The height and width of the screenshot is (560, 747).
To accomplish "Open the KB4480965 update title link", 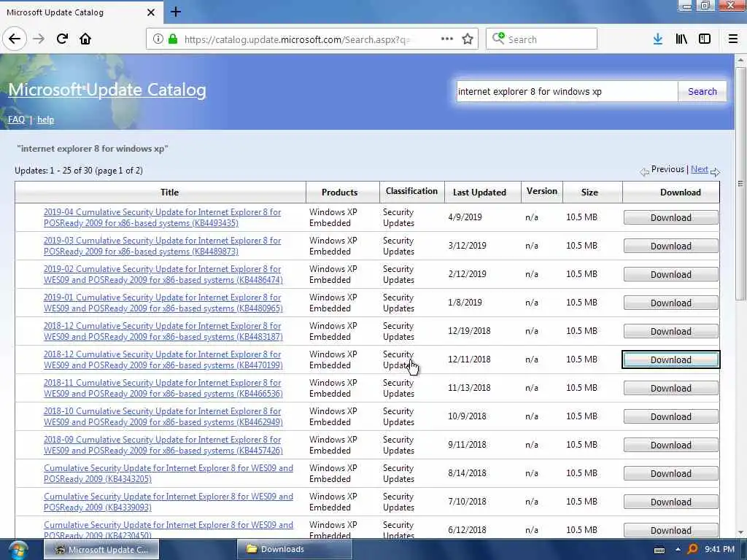I will pos(163,303).
